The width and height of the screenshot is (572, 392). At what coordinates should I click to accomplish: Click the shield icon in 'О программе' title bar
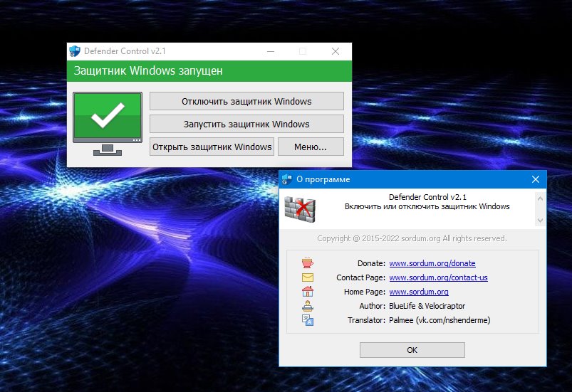[x=287, y=179]
